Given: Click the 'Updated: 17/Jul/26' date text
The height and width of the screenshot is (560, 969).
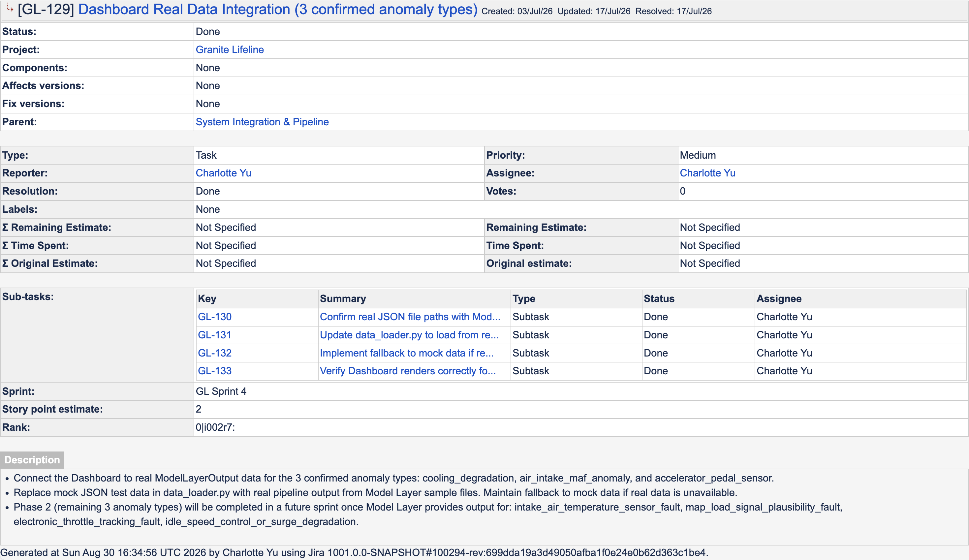Looking at the screenshot, I should click(594, 11).
